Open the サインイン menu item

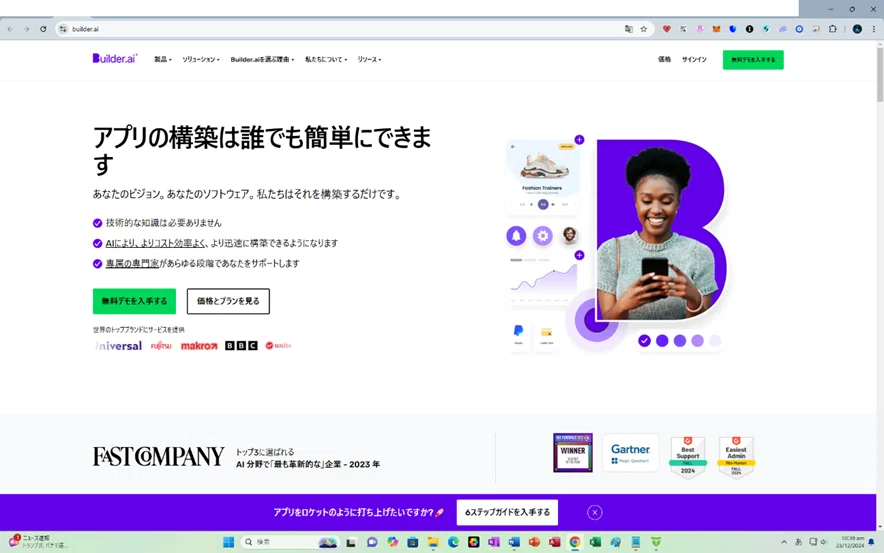click(694, 59)
